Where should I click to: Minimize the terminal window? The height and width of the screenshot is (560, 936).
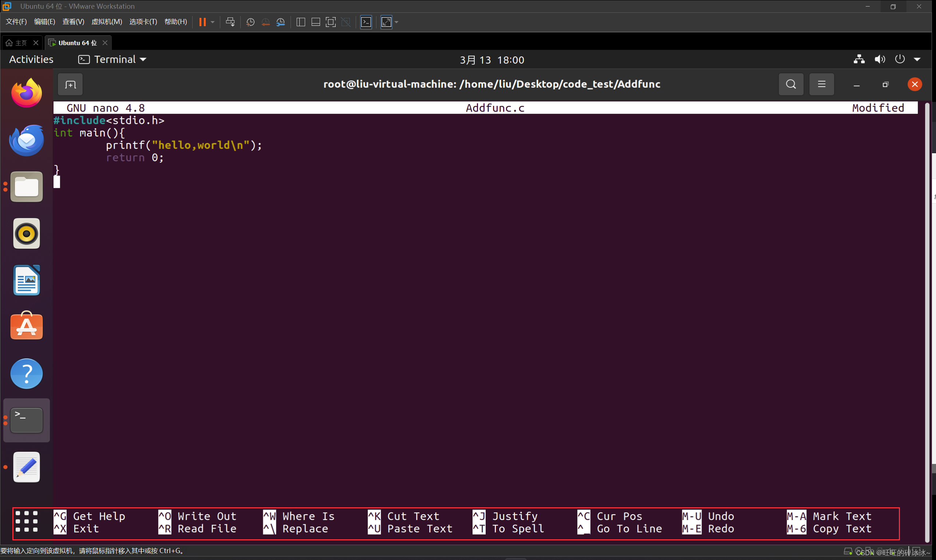[856, 84]
